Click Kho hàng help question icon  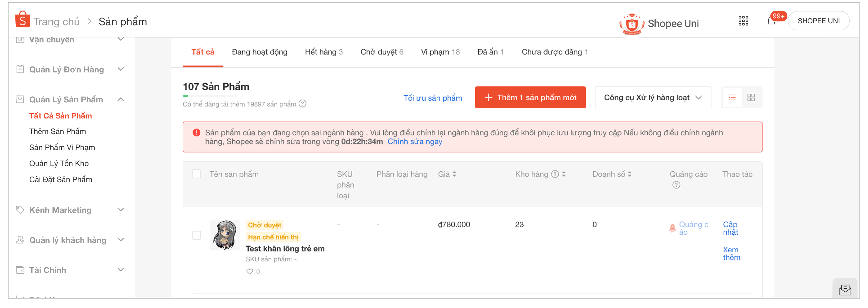[555, 174]
